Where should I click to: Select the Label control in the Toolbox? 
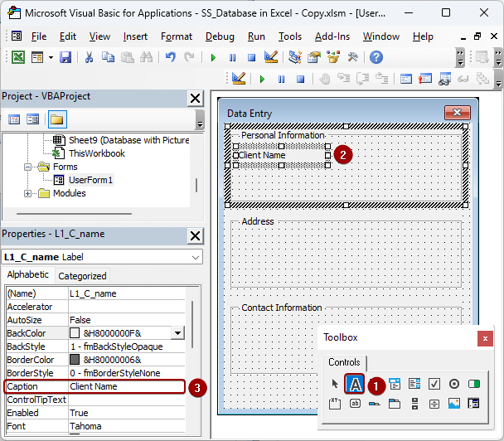355,384
